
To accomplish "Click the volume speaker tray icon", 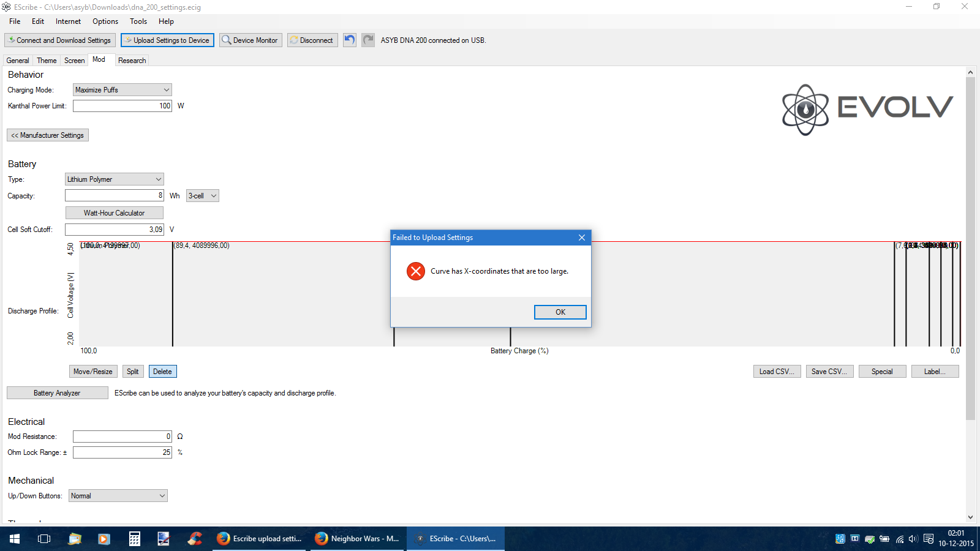I will [x=913, y=539].
